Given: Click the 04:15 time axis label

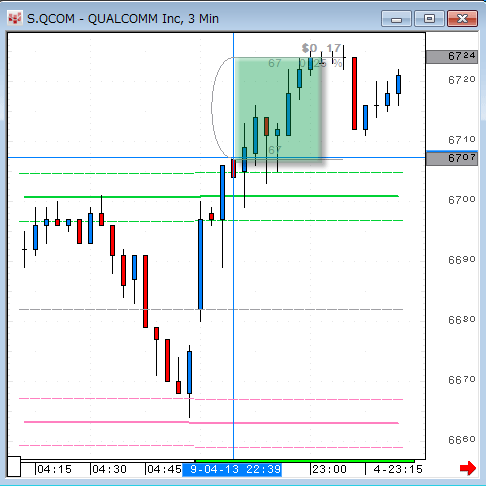Looking at the screenshot, I should (54, 469).
